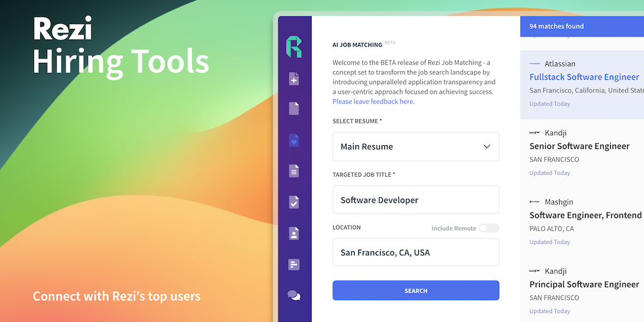
Task: Click the Kandji logo beside Principal Software Engineer
Action: (535, 270)
